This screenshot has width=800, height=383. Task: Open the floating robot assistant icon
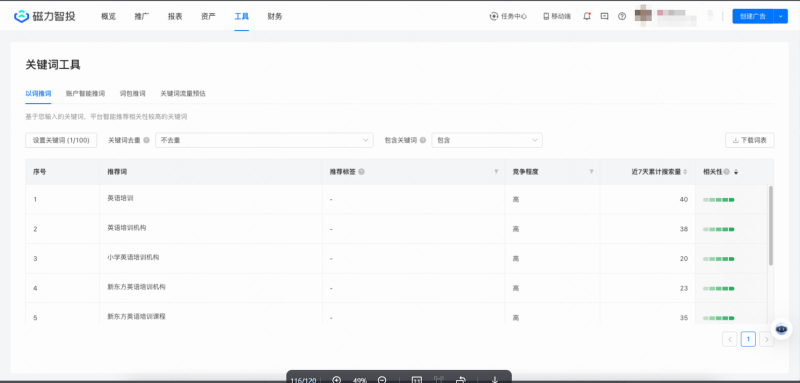tap(781, 329)
